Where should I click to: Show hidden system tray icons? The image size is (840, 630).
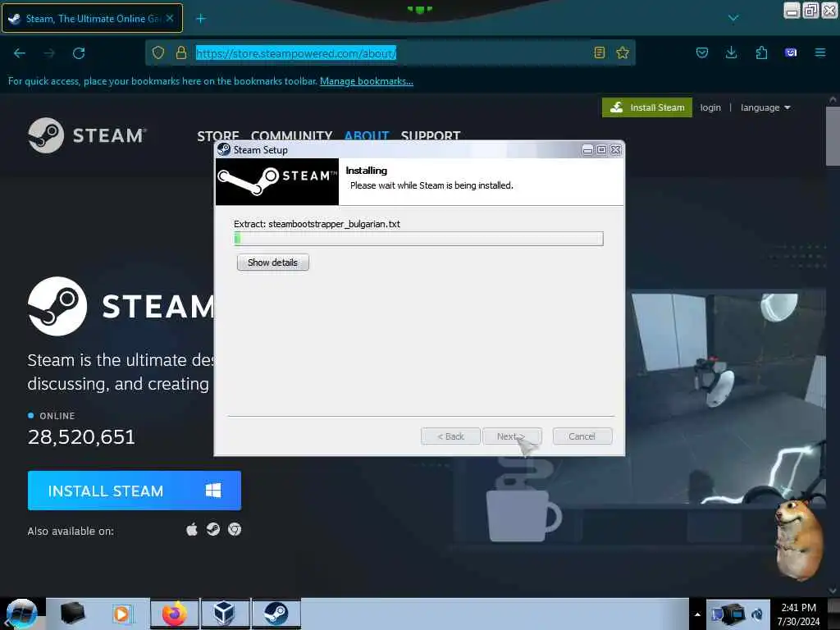tap(697, 614)
